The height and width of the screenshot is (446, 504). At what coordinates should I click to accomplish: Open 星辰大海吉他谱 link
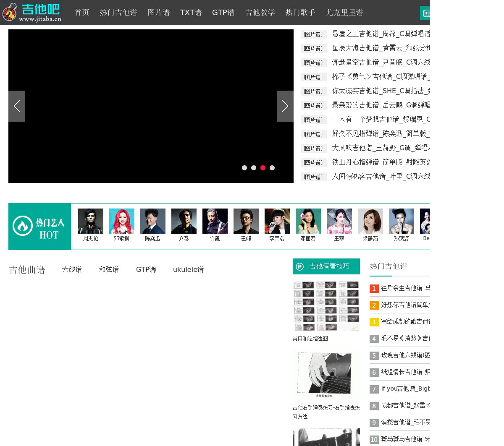click(381, 48)
